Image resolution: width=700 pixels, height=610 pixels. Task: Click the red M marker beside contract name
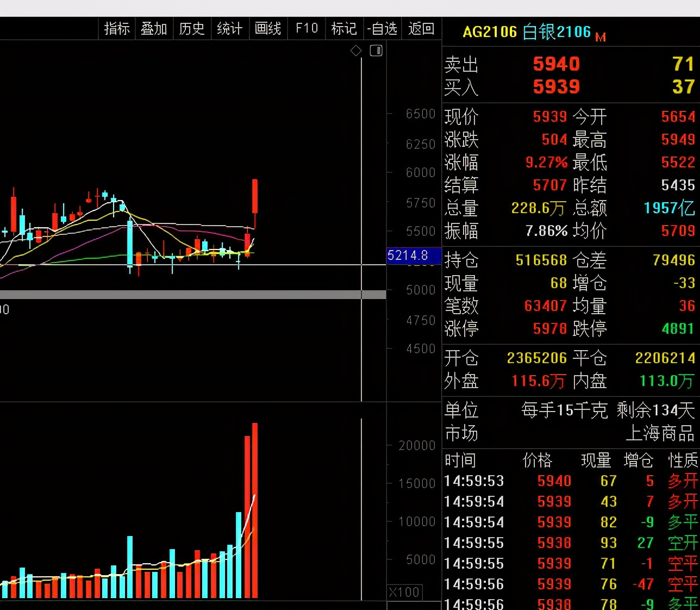[601, 38]
